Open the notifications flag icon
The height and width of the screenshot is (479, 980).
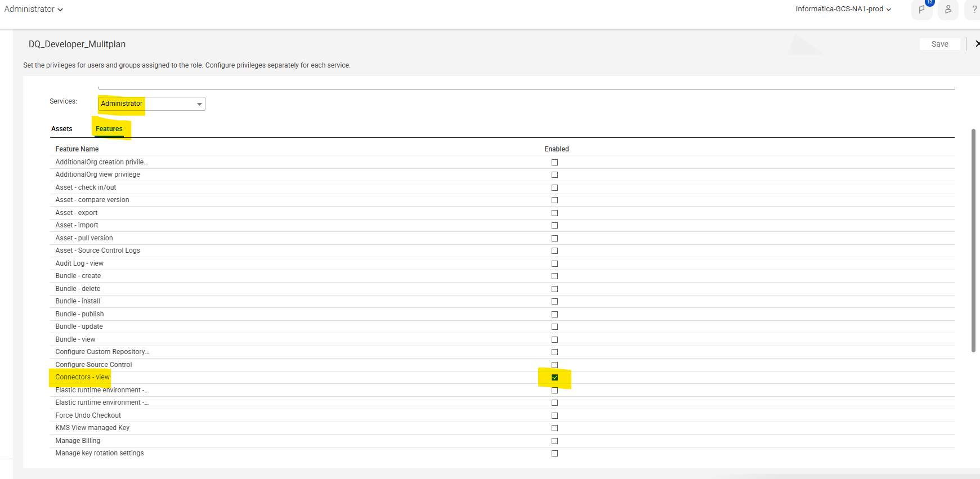pos(921,9)
